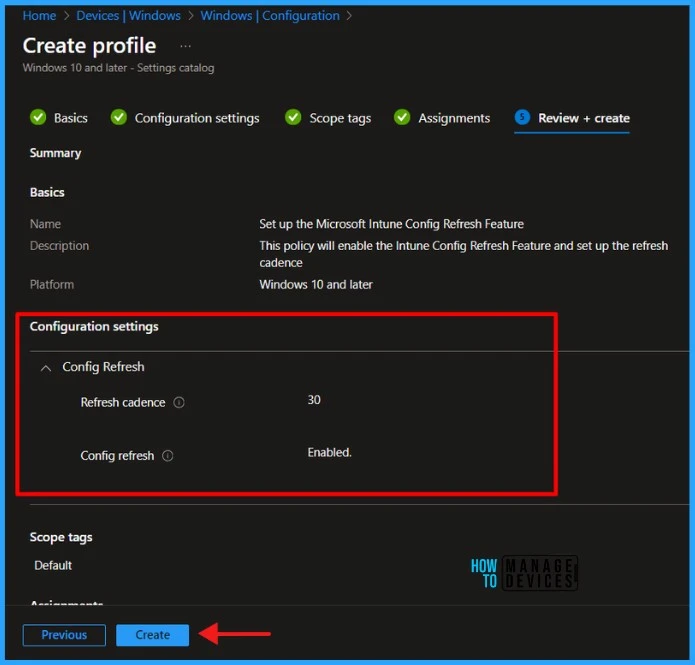Click the Refresh cadence label

(x=123, y=403)
